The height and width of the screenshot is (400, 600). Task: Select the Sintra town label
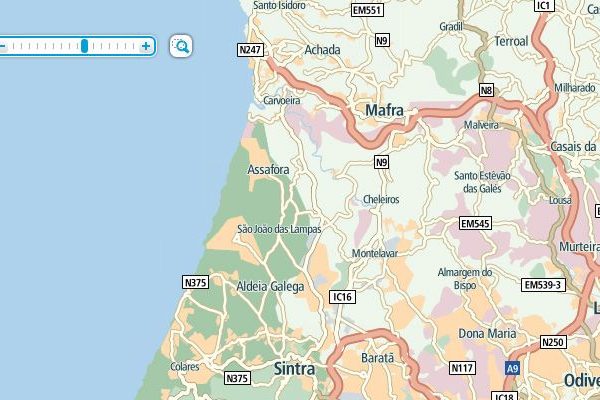point(295,369)
